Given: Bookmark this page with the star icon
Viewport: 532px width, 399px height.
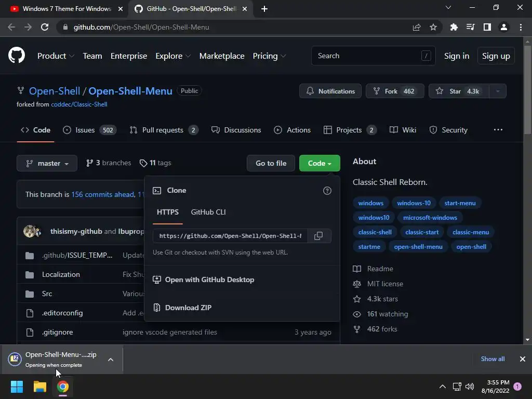Looking at the screenshot, I should 433,27.
